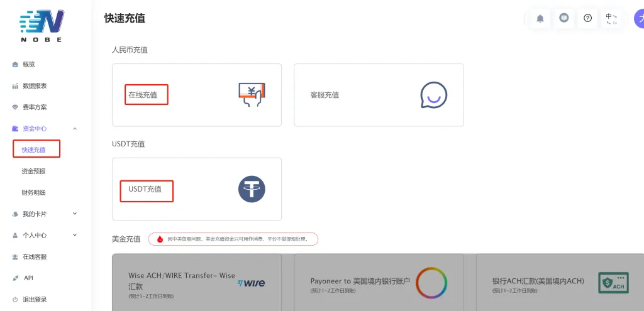
Task: Click the USDT充值 section heading
Action: [x=128, y=145]
